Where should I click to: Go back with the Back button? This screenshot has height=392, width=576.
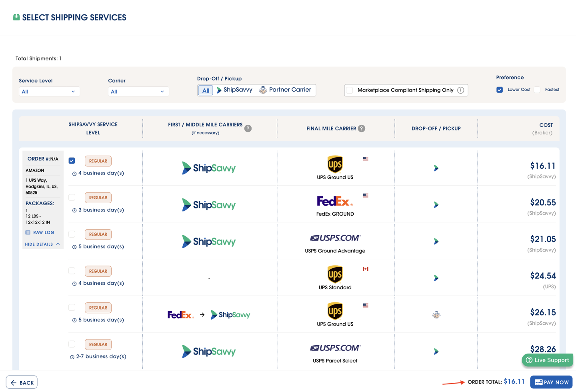(x=22, y=382)
